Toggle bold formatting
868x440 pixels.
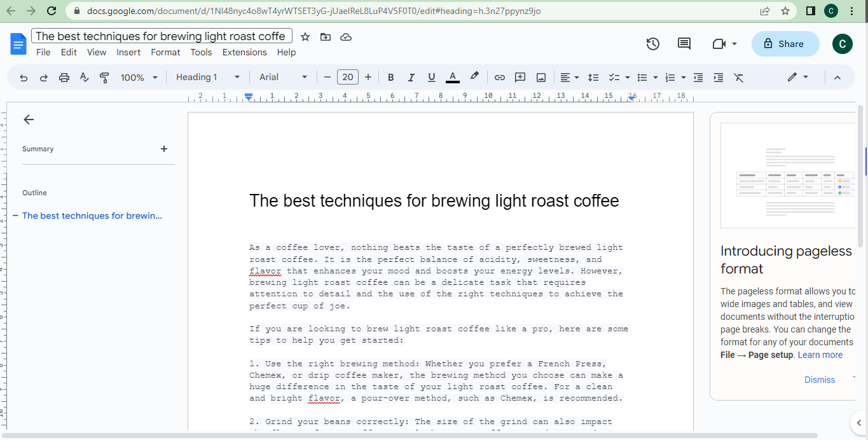(x=390, y=77)
